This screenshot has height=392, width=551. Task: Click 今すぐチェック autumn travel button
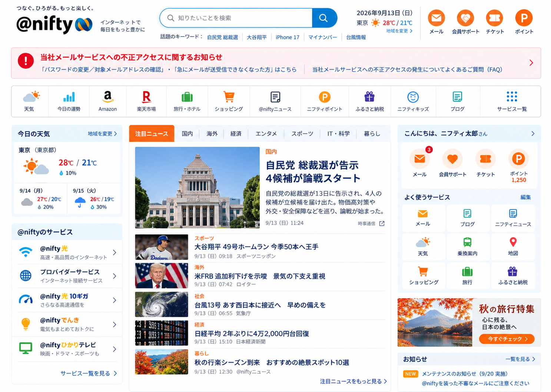(507, 339)
